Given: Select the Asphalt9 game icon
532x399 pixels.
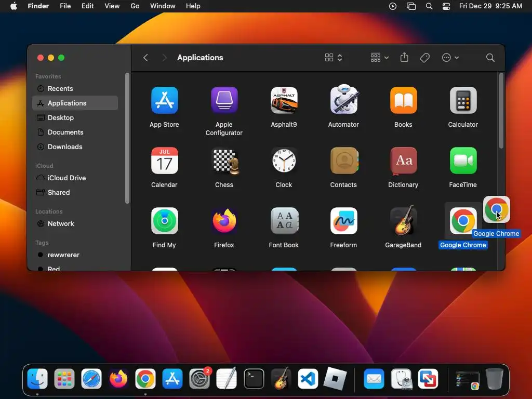Looking at the screenshot, I should [284, 100].
